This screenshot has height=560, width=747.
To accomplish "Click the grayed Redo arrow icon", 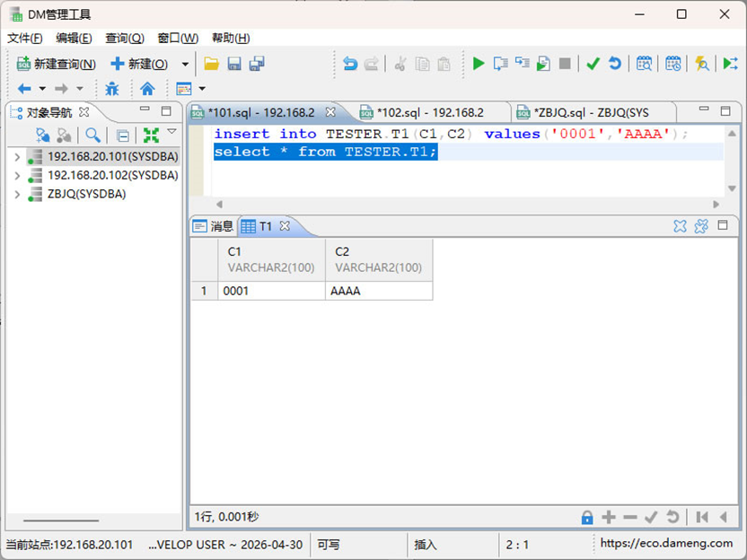I will tap(372, 64).
